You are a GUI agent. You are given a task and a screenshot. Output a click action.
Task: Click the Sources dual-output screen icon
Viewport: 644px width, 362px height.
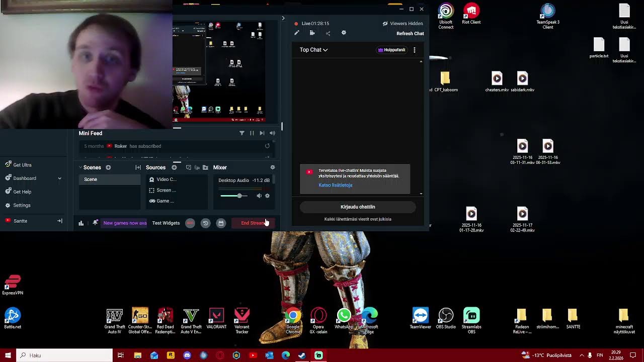pos(189,167)
